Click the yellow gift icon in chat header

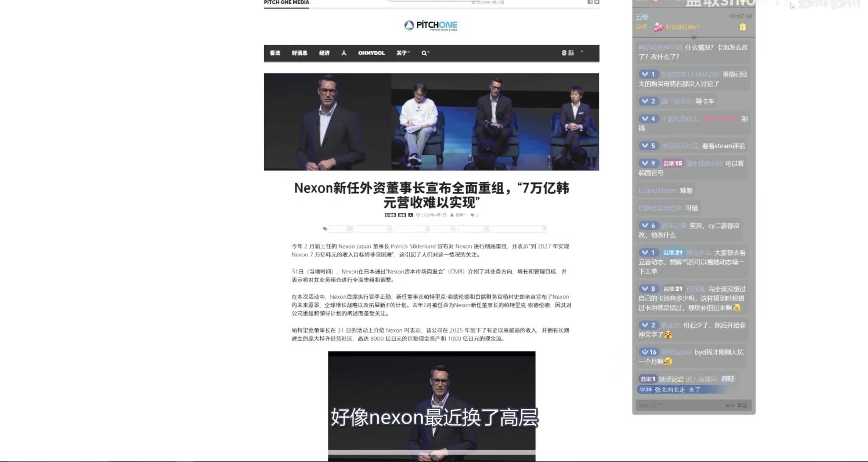pos(742,27)
